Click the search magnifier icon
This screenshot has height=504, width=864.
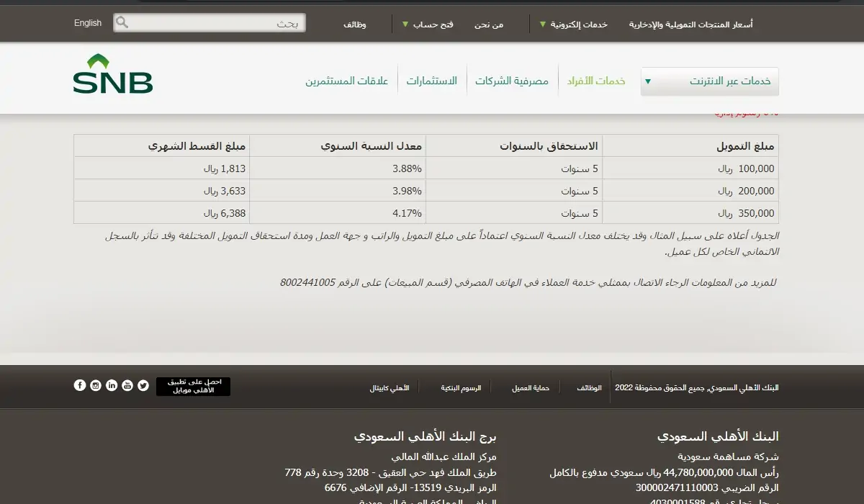point(122,23)
